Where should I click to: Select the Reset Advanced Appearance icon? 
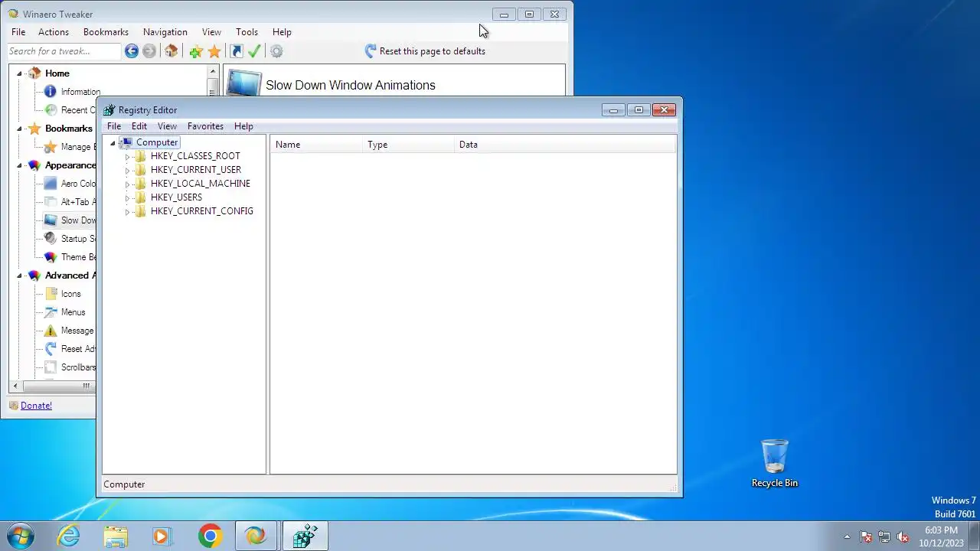coord(51,349)
